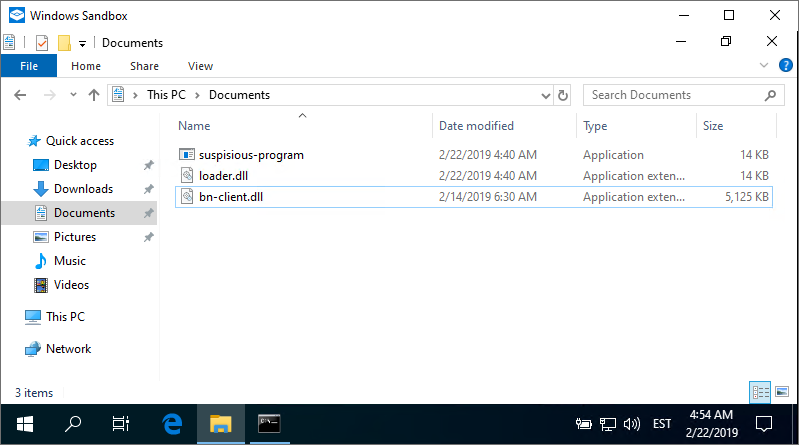Open the recent locations dropdown arrow
The image size is (799, 445).
73,95
